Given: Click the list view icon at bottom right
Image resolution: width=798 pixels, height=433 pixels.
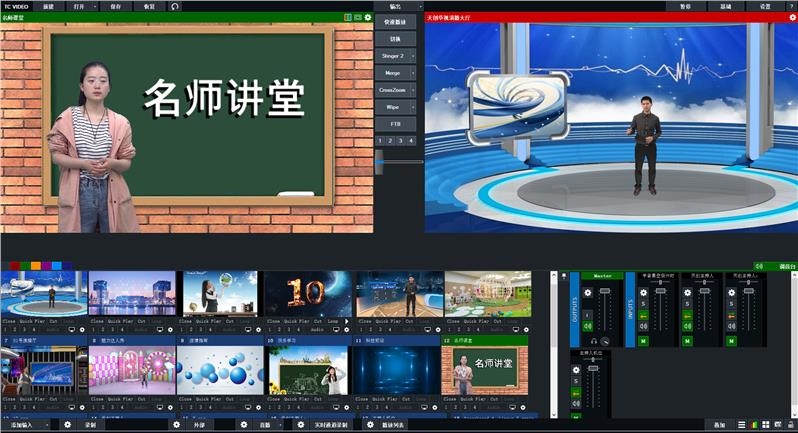Looking at the screenshot, I should tap(742, 425).
